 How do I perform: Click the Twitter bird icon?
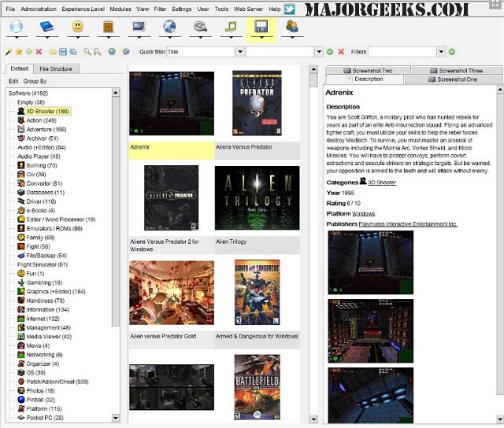click(290, 9)
